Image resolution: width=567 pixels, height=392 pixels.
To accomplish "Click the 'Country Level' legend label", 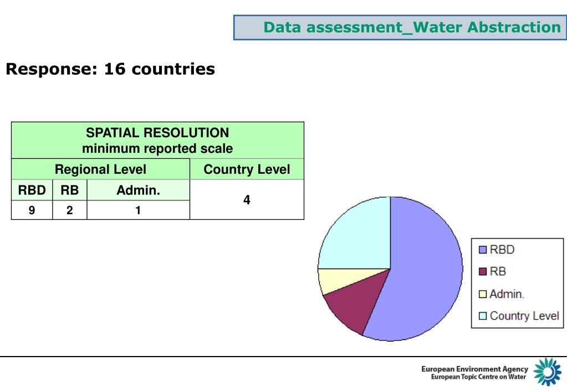I will [x=524, y=316].
